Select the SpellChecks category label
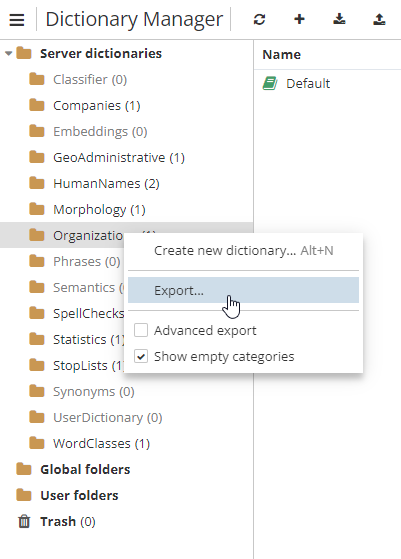 tap(88, 314)
